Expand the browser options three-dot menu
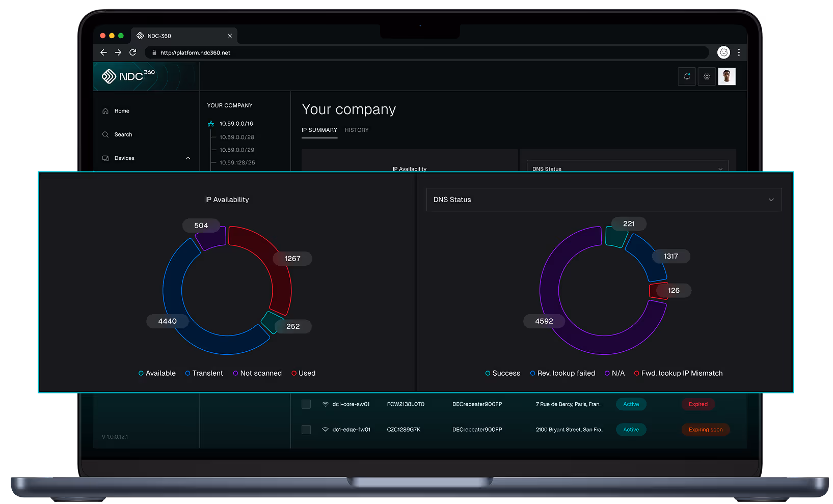The width and height of the screenshot is (833, 504). coord(739,52)
